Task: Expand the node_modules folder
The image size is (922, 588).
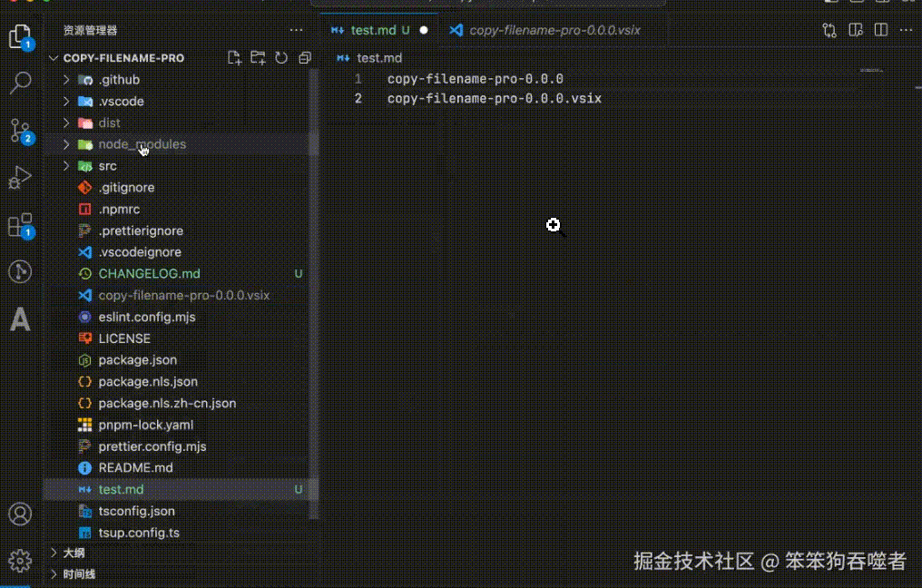Action: [66, 144]
